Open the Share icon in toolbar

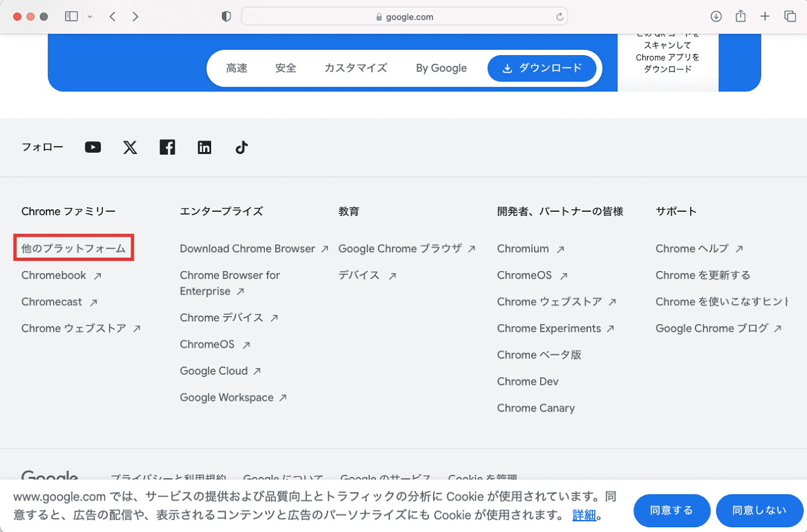point(740,16)
